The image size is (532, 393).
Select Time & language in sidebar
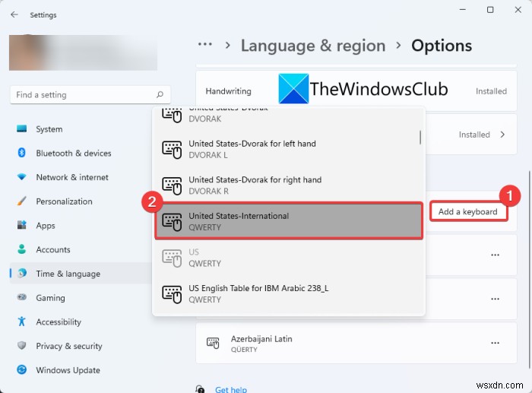point(81,274)
